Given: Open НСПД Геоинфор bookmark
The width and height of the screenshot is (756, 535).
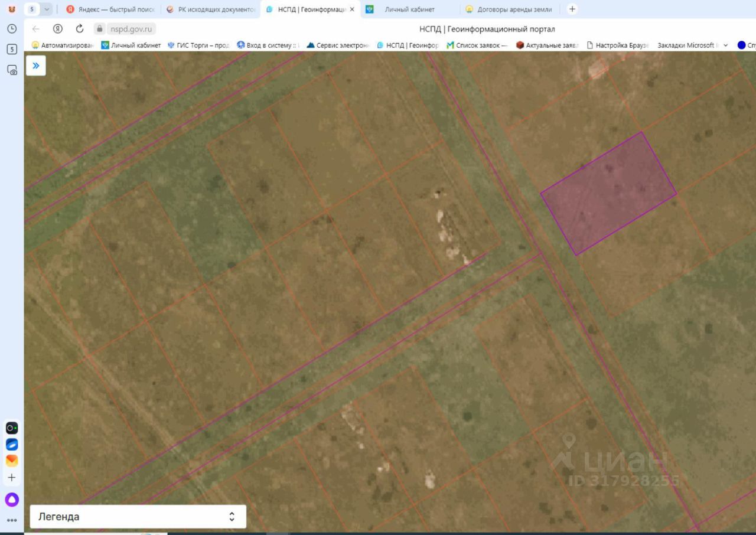Looking at the screenshot, I should (x=408, y=45).
